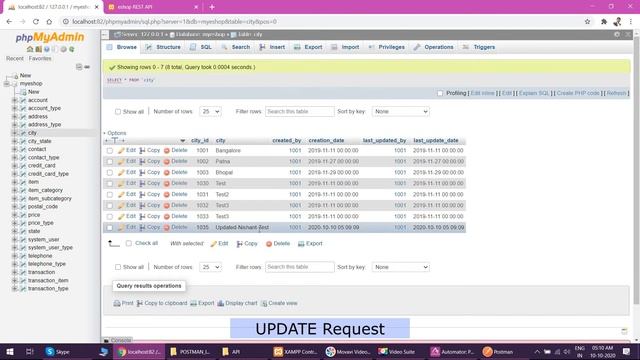The image size is (640, 360).
Task: Open Chrome extensions puzzle icon
Action: 604,22
